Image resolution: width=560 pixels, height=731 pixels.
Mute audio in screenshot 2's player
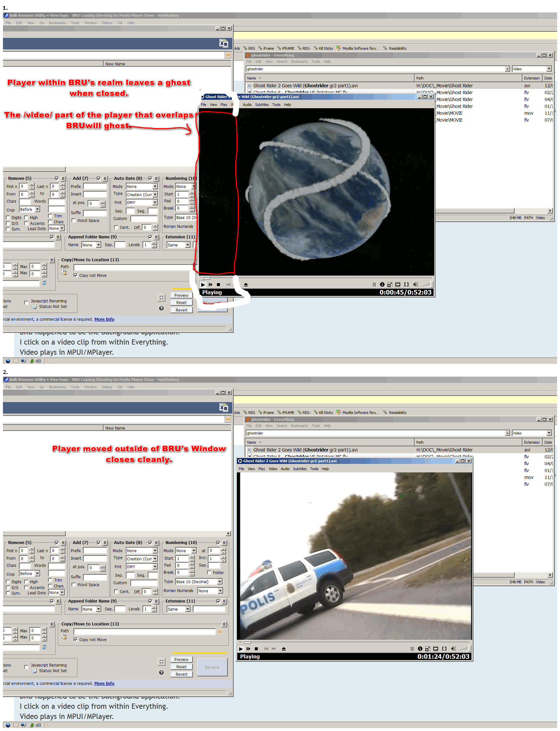(453, 649)
